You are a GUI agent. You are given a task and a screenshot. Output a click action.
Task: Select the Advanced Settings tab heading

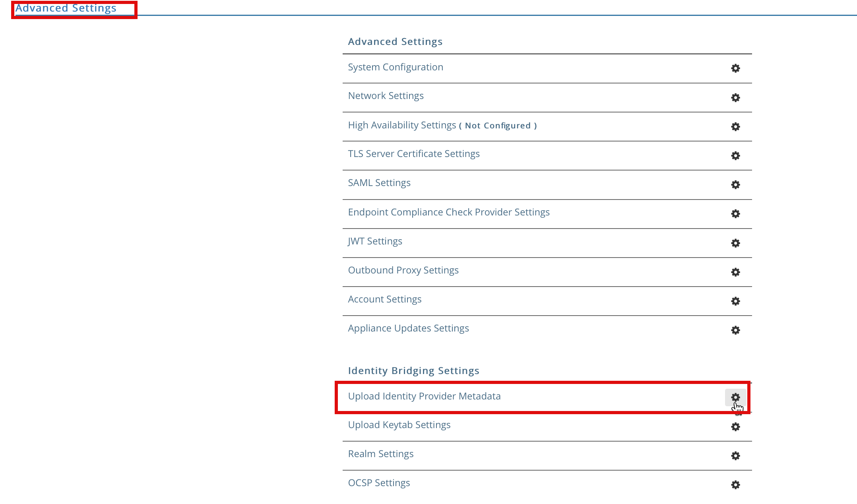tap(66, 8)
